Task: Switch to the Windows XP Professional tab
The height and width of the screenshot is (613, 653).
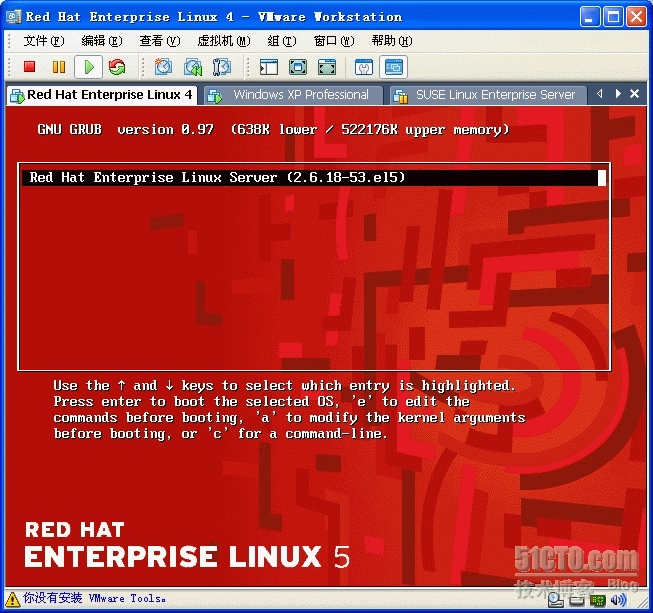Action: (293, 95)
